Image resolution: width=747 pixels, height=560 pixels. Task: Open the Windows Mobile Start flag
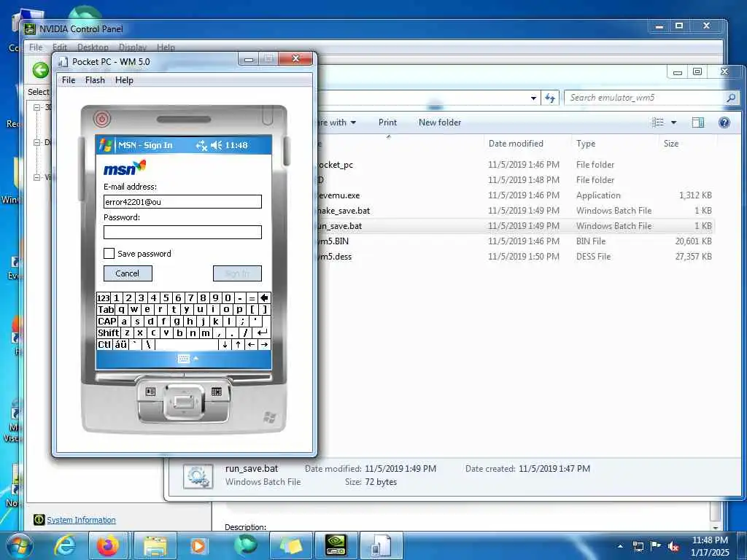[106, 145]
